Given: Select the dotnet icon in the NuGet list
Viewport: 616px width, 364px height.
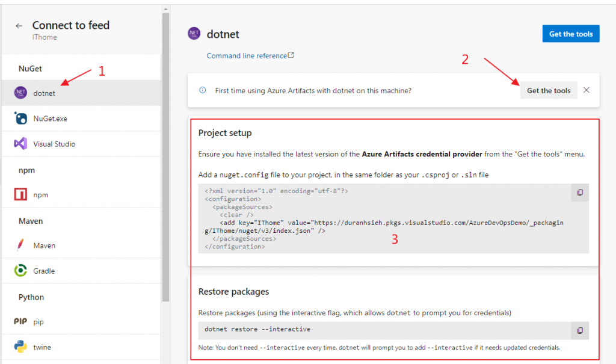Looking at the screenshot, I should pyautogui.click(x=21, y=93).
